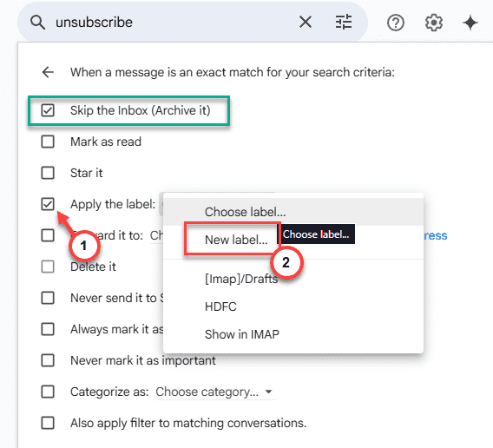Click the Gemini sparkle icon
Image resolution: width=493 pixels, height=448 pixels.
pos(470,23)
